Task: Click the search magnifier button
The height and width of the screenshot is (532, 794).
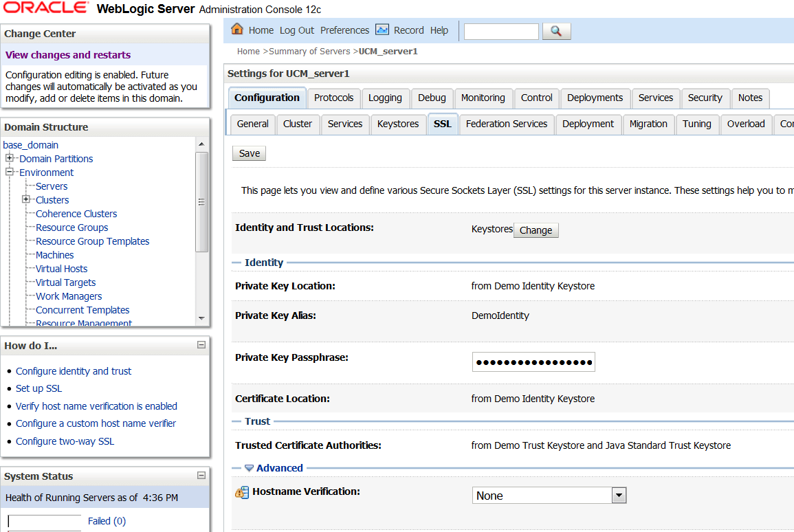Action: 557,31
